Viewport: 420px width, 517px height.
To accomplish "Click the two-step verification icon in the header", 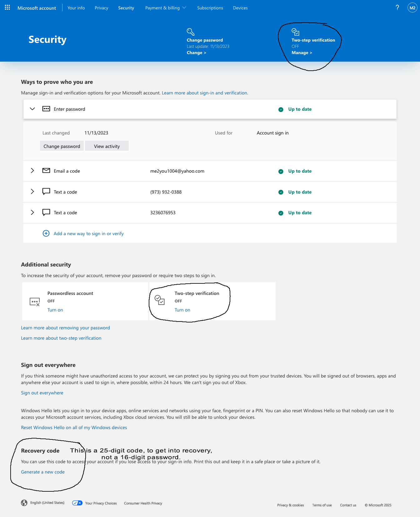I will 296,32.
